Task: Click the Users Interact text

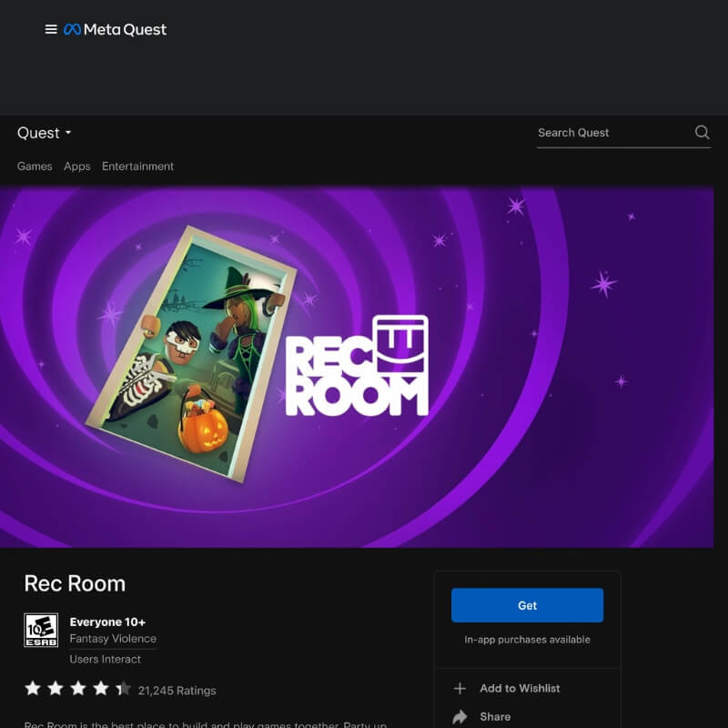Action: coord(106,659)
